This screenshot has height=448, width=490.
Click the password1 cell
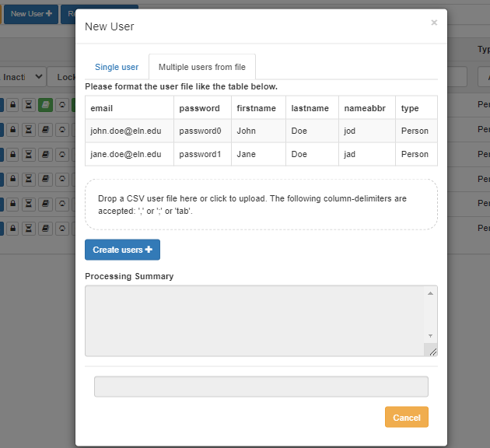[202, 154]
